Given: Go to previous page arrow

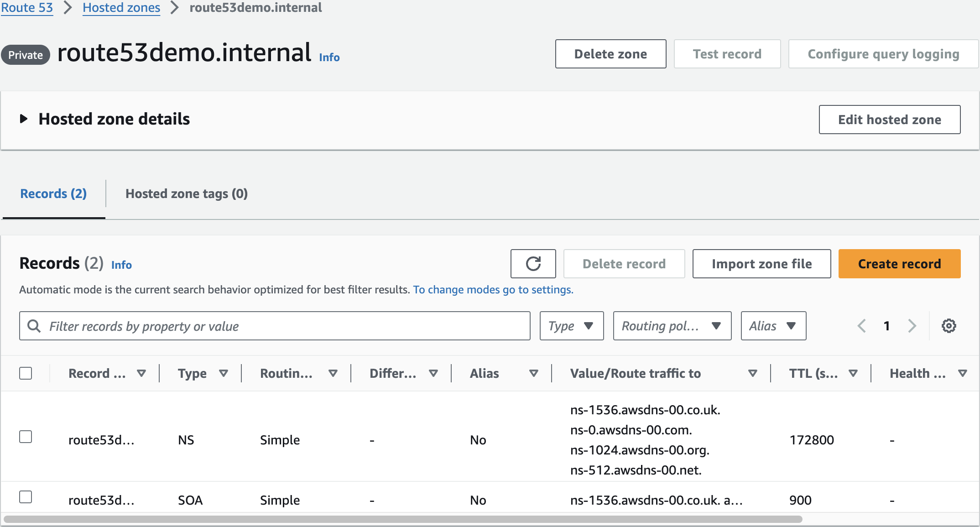Looking at the screenshot, I should click(x=862, y=326).
